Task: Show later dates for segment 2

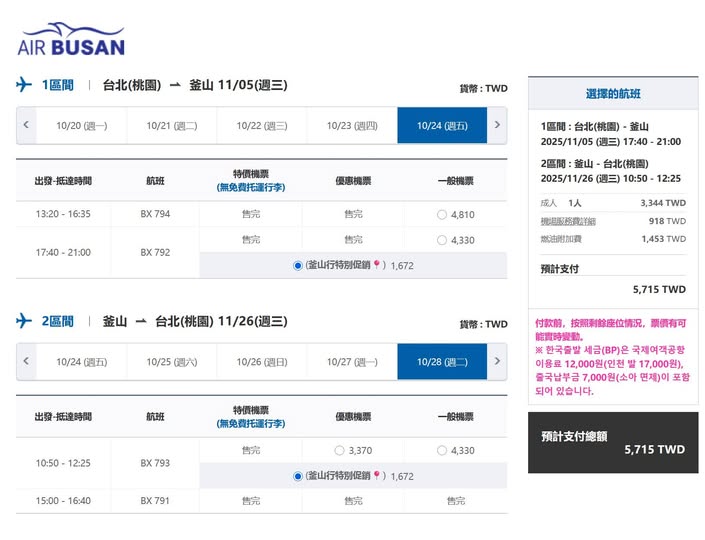Action: (x=497, y=362)
